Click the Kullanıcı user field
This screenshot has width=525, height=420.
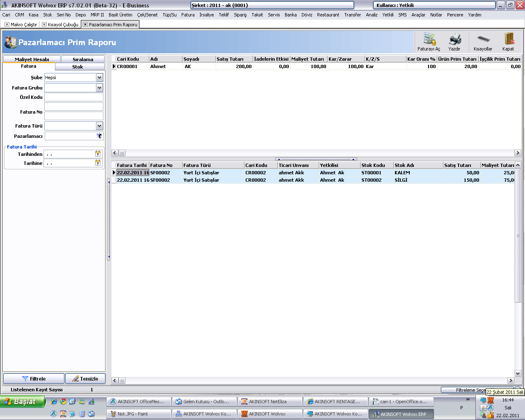tap(434, 5)
